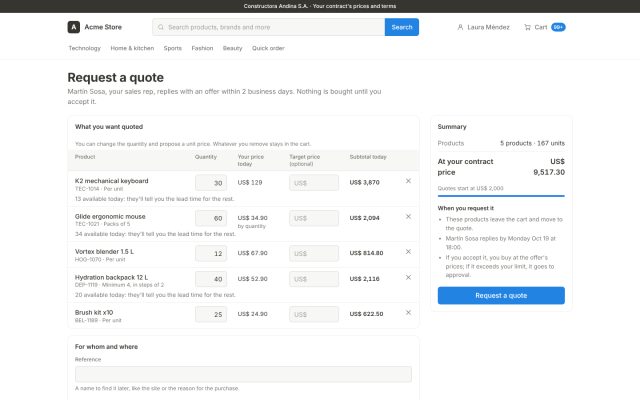Set target price for Hydration backpack
The image size is (640, 400).
314,279
